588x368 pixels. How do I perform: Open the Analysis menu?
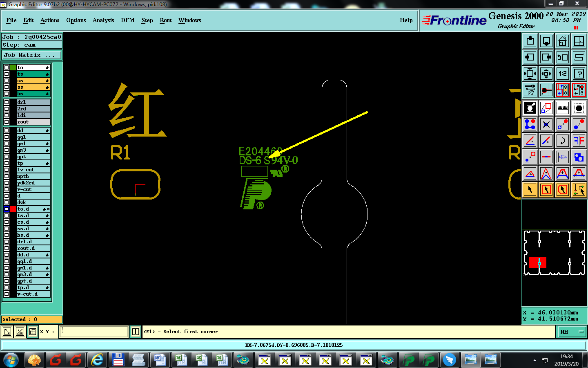[103, 20]
